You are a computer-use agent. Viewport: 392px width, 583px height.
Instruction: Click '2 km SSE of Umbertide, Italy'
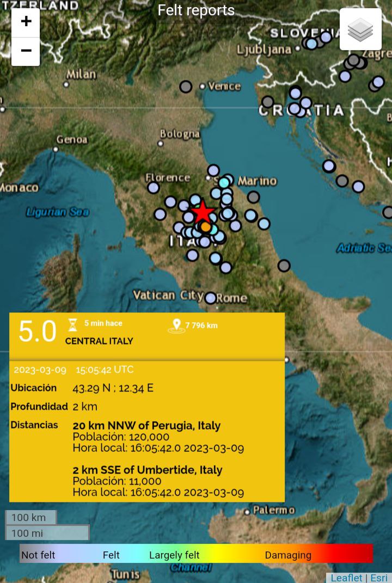pyautogui.click(x=148, y=470)
